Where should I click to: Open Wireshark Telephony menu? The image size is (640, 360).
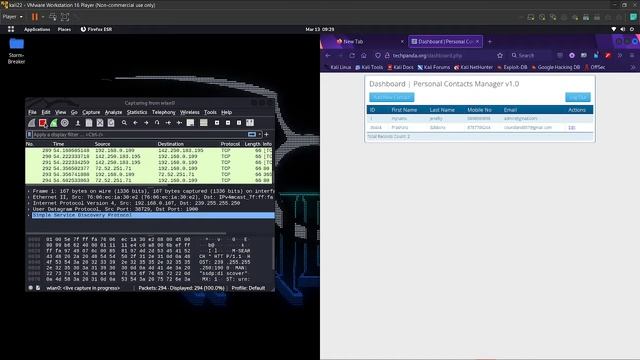tap(164, 112)
